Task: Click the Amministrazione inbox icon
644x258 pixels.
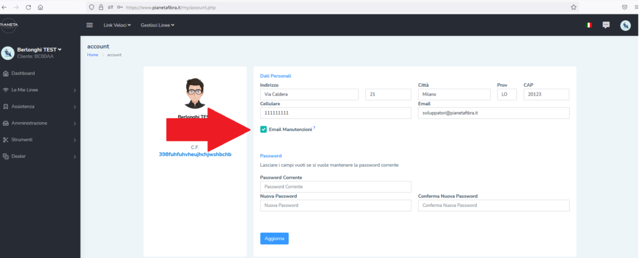Action: pos(6,123)
